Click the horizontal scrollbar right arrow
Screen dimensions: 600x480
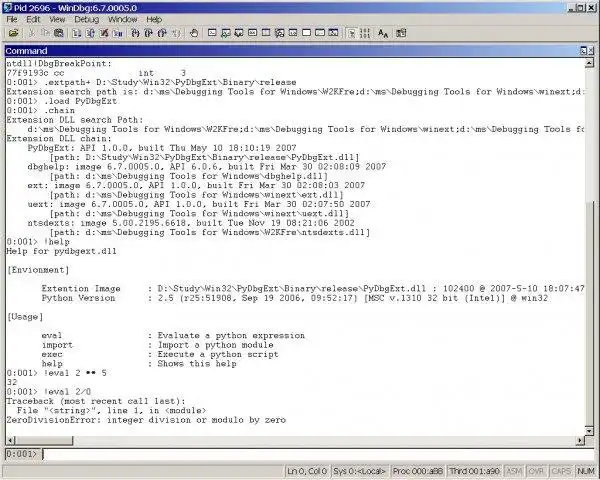coord(580,441)
